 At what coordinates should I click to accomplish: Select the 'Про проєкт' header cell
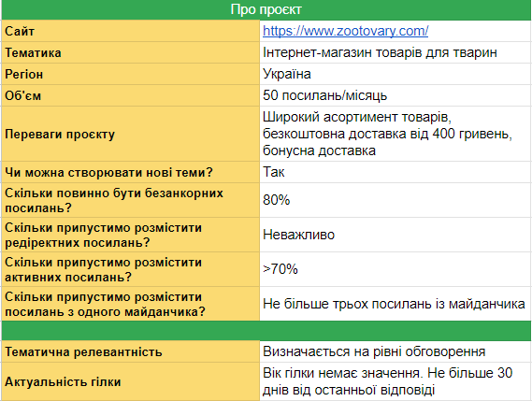pos(266,10)
